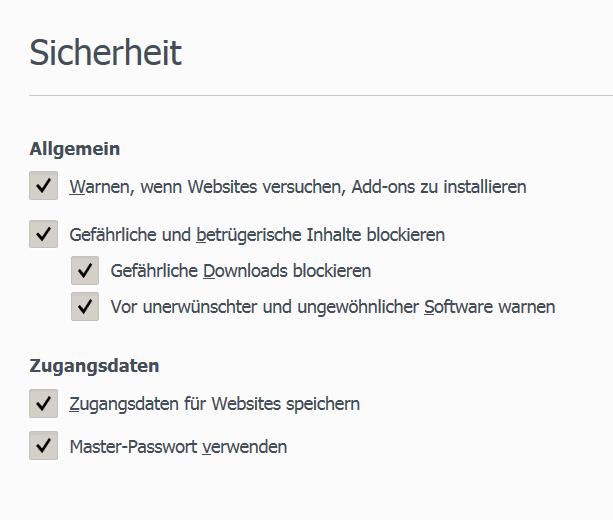Click the "Master-Passwort verwenden" label text
Viewport: 613px width, 520px height.
[x=178, y=447]
